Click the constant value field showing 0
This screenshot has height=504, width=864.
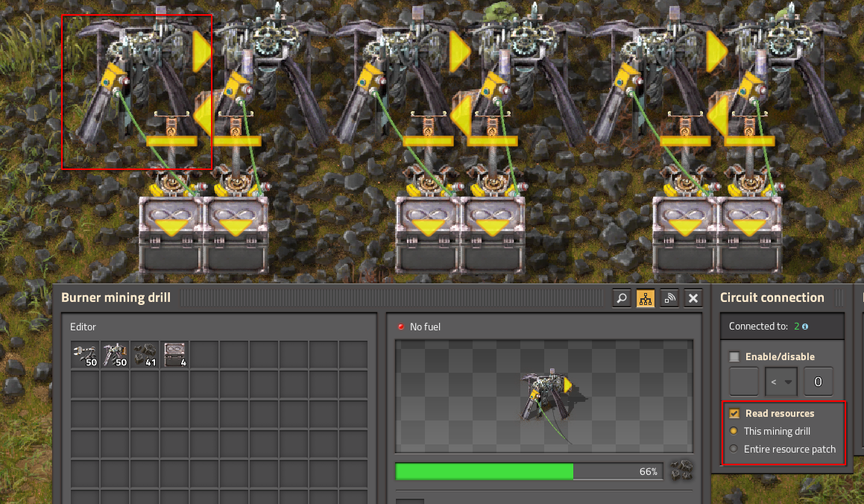(x=818, y=382)
